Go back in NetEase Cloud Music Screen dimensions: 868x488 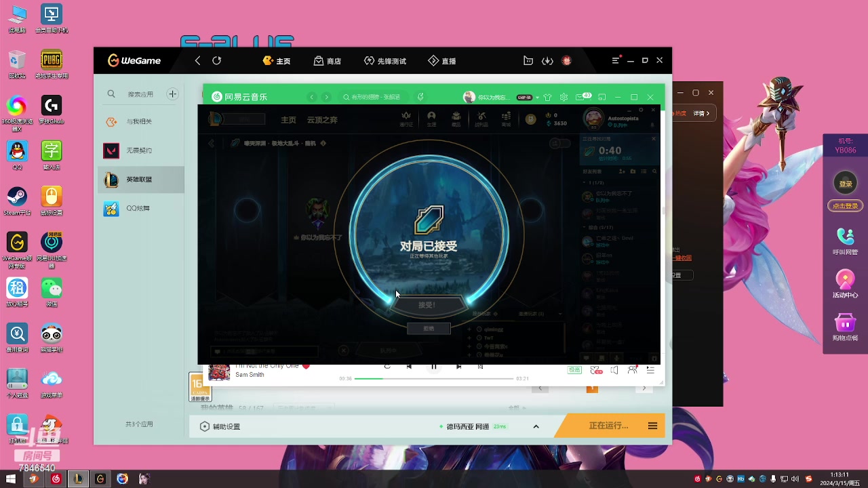click(312, 97)
